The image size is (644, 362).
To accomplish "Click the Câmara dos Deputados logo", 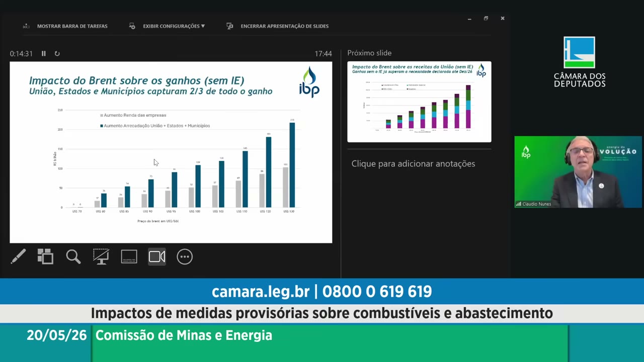I will click(x=580, y=62).
